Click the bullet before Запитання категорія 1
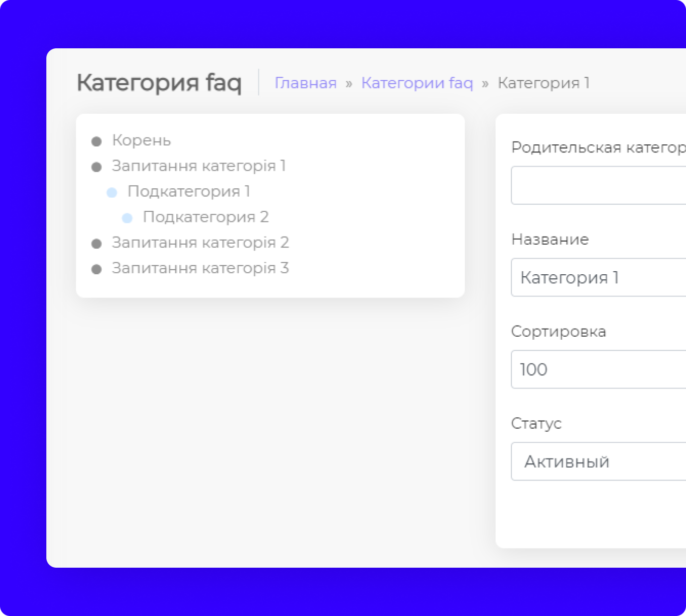686x616 pixels. 97,167
